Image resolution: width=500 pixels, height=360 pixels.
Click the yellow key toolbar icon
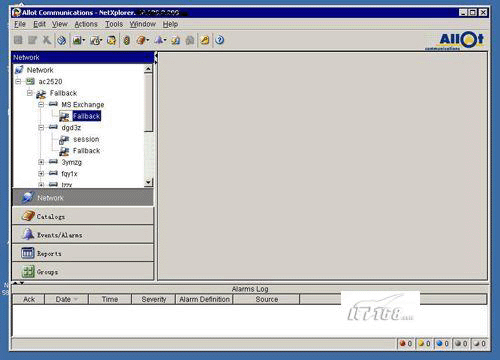pos(205,40)
